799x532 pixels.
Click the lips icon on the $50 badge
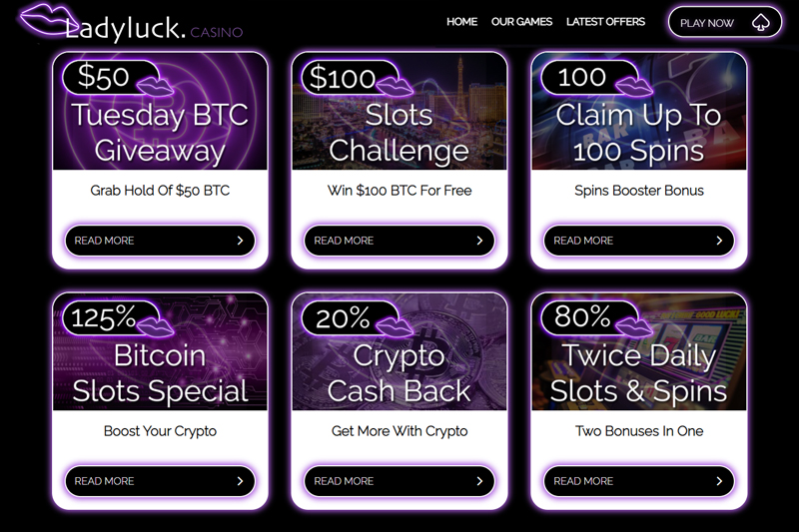156,87
